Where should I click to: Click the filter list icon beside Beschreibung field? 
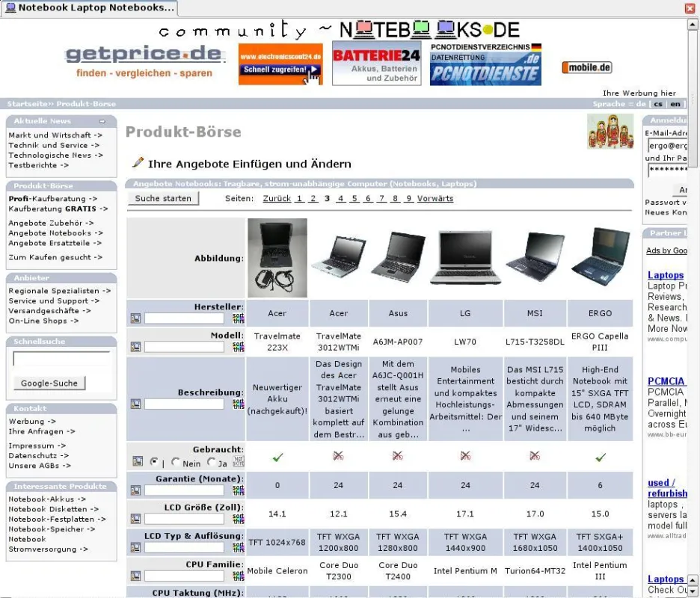pos(135,404)
